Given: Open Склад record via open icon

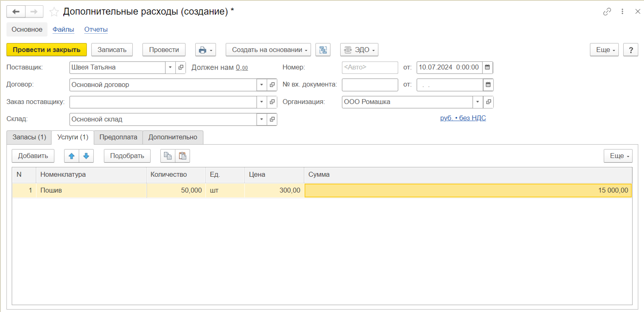Looking at the screenshot, I should coord(272,119).
